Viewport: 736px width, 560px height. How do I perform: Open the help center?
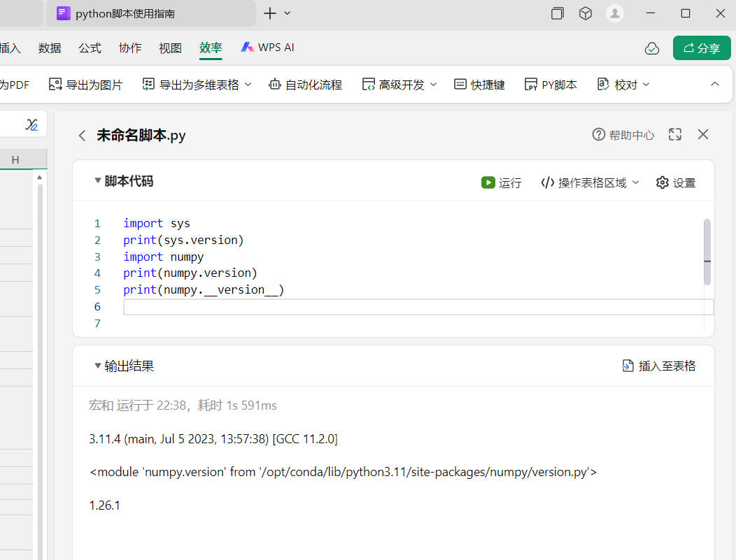(623, 135)
